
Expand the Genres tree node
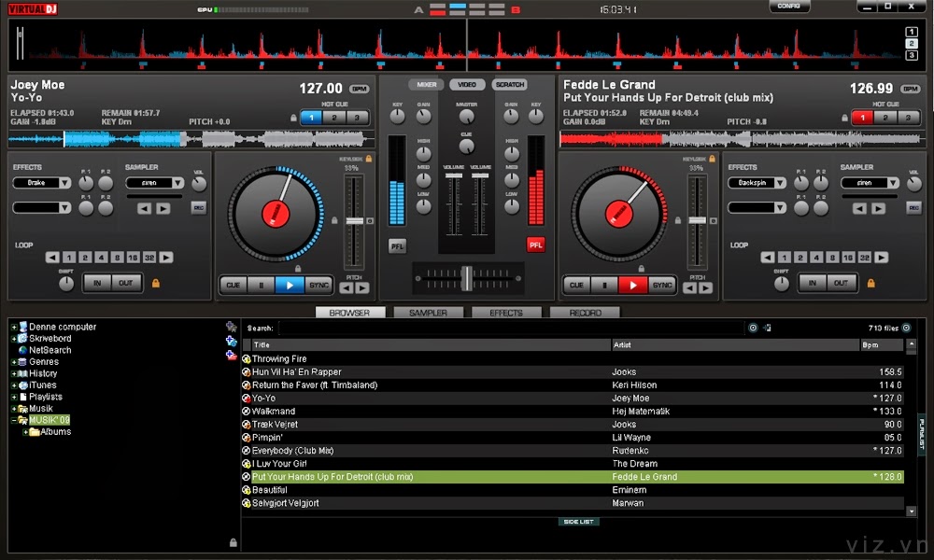point(14,362)
